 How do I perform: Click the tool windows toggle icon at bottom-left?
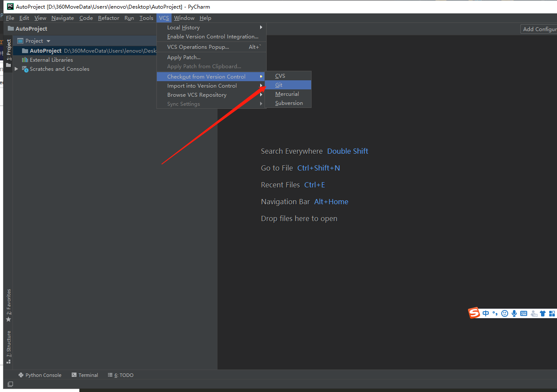10,384
